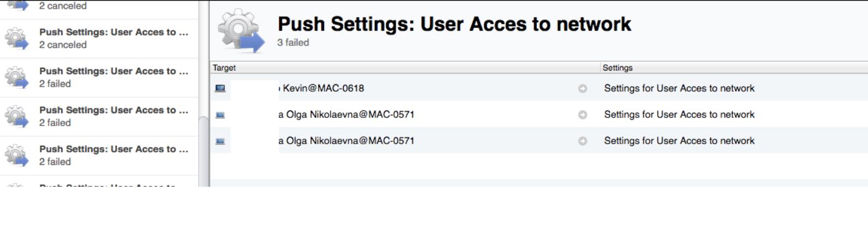Screen dimensions: 868x225
Task: Click the 3 failed status text
Action: pos(293,43)
